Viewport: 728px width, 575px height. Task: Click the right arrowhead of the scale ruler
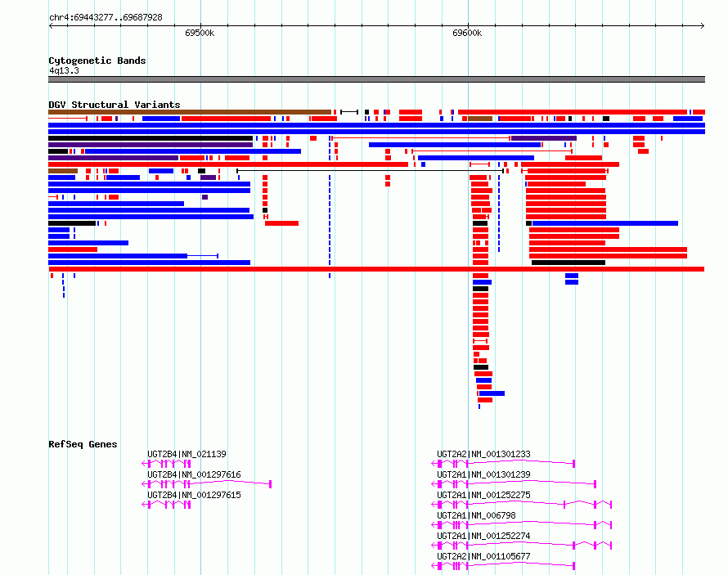(703, 25)
